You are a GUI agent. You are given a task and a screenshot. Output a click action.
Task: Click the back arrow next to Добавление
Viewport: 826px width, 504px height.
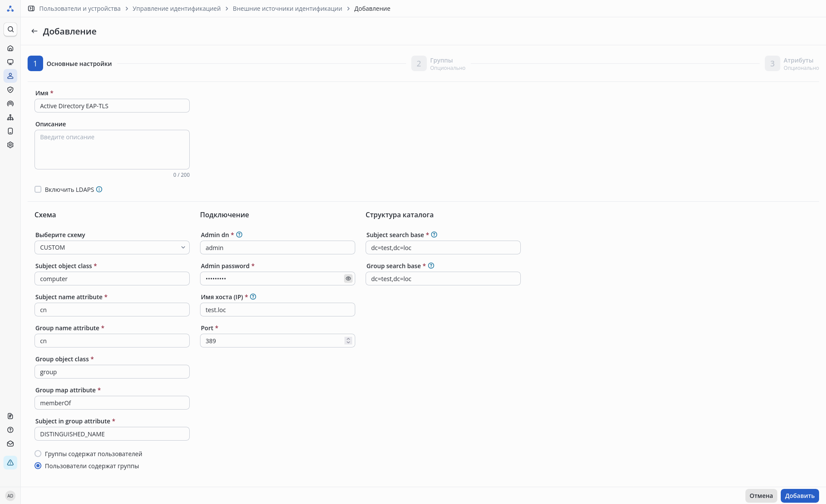34,31
